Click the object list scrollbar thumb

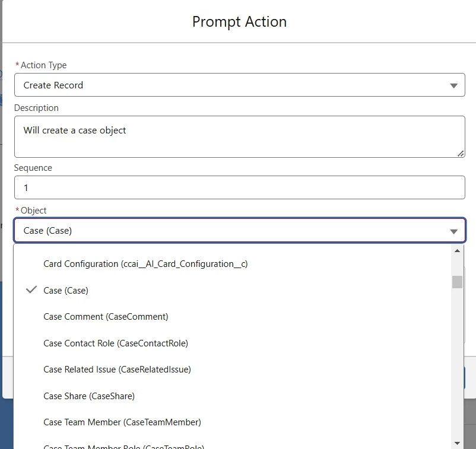(457, 282)
